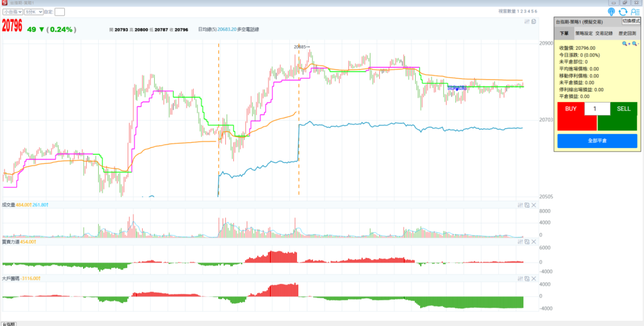Click the signal broadcast icon in top toolbar
This screenshot has height=326, width=644.
click(x=612, y=11)
